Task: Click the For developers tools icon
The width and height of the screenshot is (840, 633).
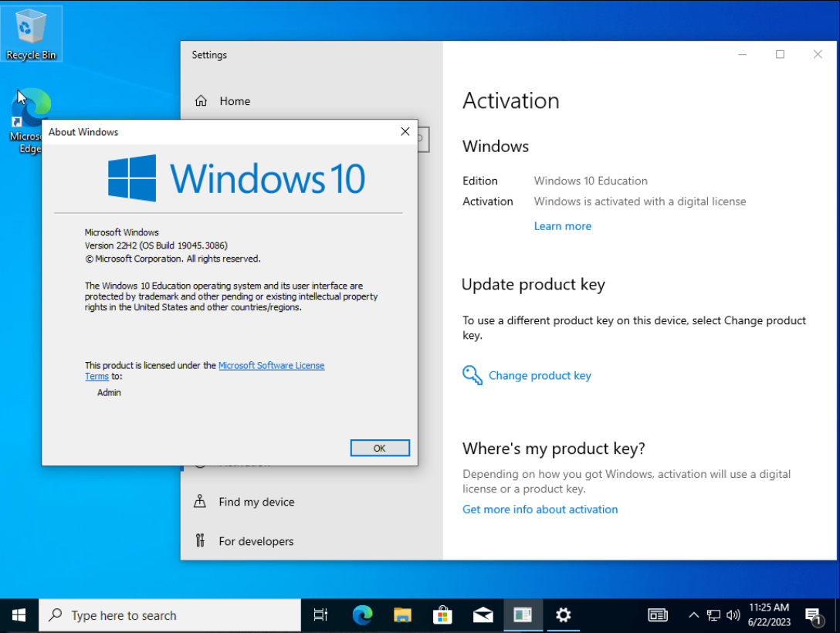Action: click(200, 541)
